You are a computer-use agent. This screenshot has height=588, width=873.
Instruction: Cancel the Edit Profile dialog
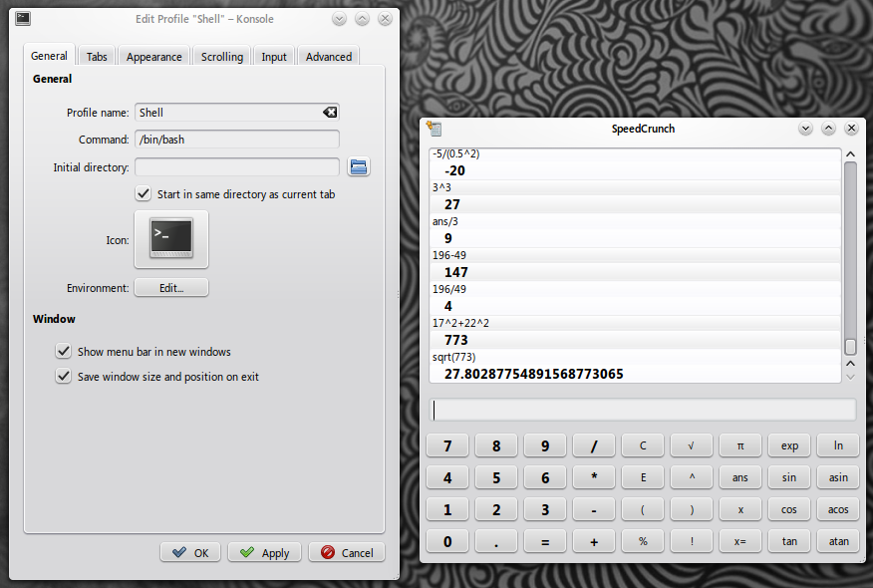(347, 552)
